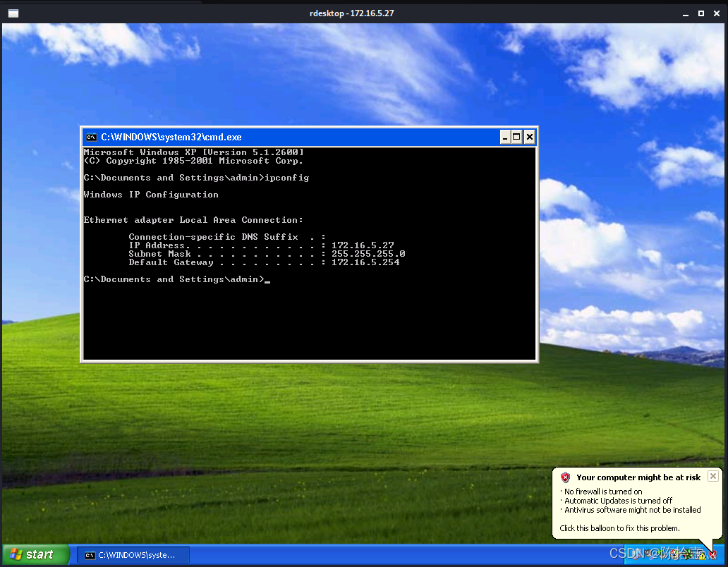Screen dimensions: 728x567
Task: Click 'Ethernet adapter Local Area Connection:' line
Action: click(x=193, y=220)
